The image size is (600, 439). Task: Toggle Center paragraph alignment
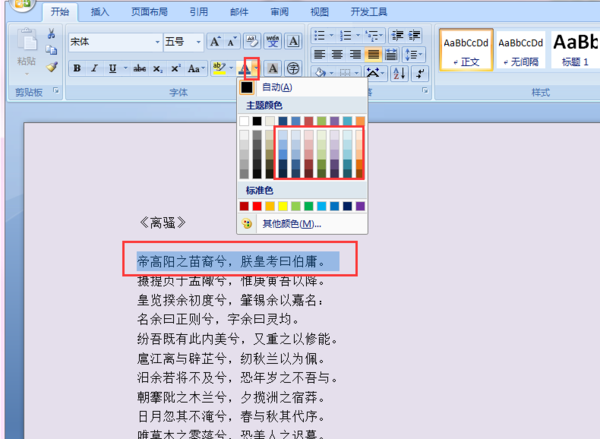pyautogui.click(x=337, y=55)
